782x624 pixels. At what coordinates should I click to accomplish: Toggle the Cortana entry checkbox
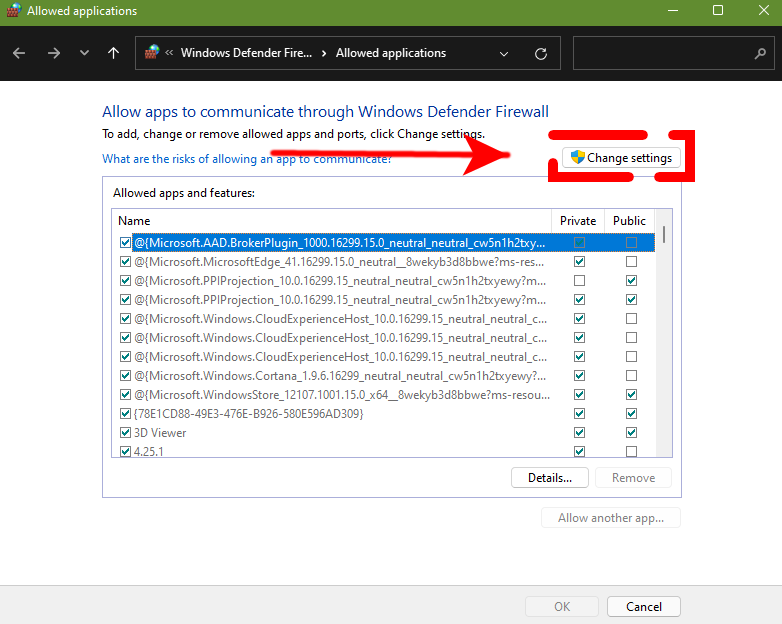coord(125,376)
